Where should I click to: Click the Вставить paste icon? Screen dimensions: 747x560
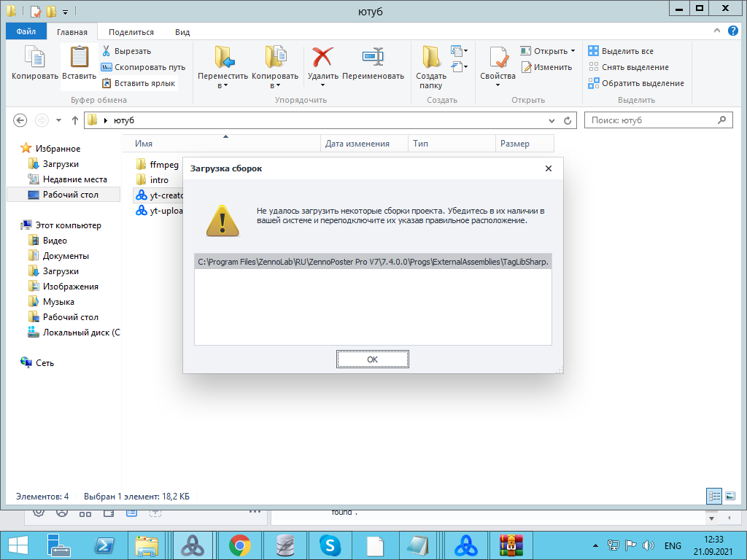pos(79,57)
